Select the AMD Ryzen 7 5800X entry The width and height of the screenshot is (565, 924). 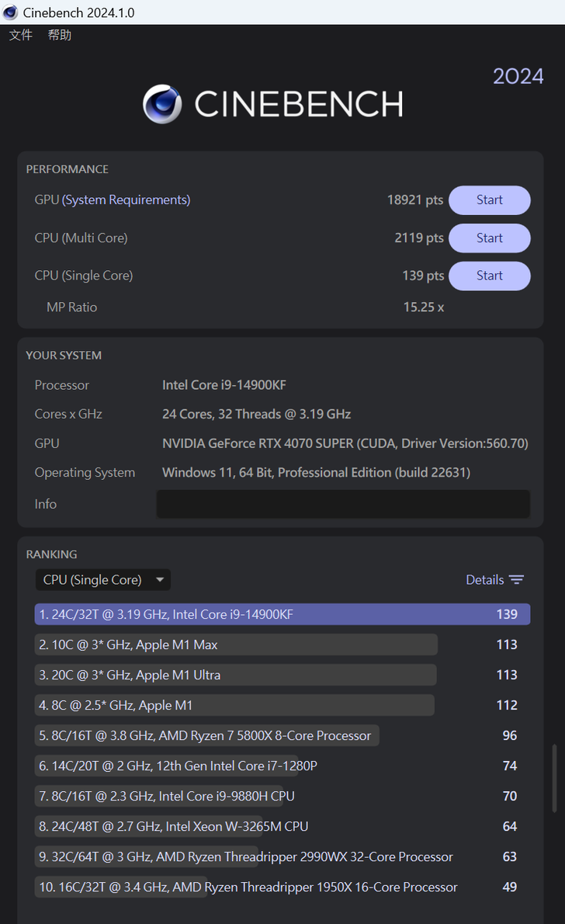(x=206, y=735)
